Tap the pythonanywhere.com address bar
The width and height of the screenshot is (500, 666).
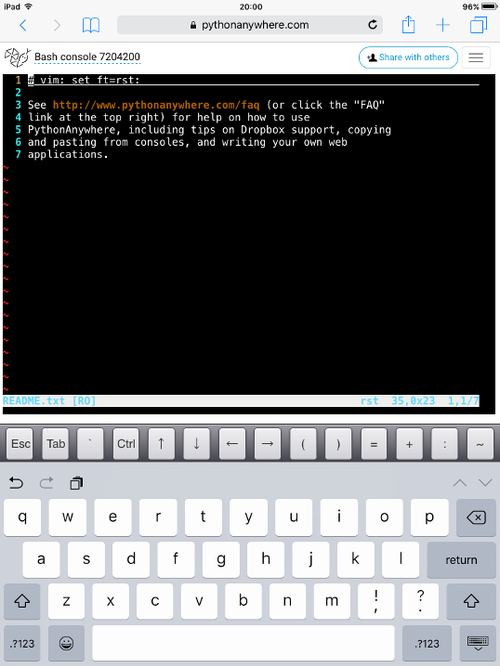tap(250, 25)
